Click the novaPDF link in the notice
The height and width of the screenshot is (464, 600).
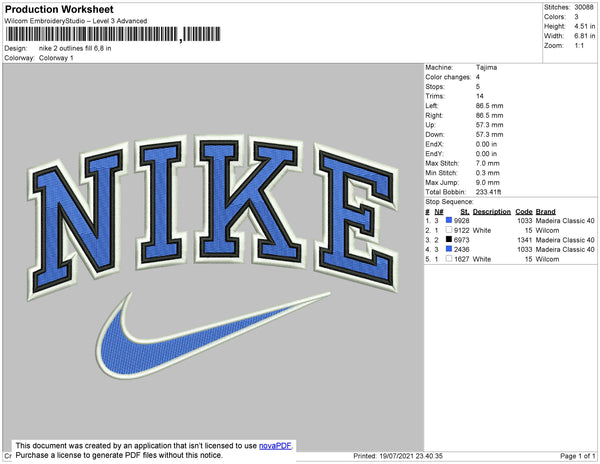pos(275,446)
